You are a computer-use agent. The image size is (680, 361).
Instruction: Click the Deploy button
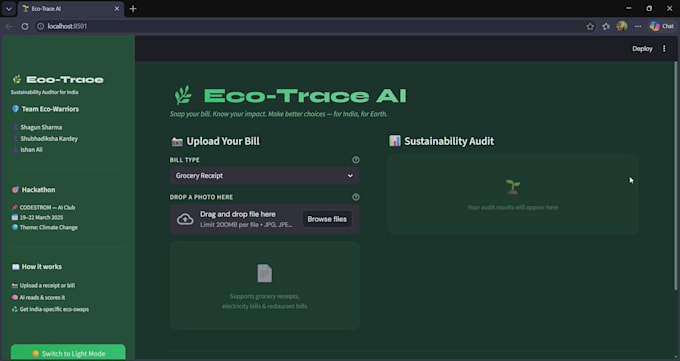coord(642,49)
